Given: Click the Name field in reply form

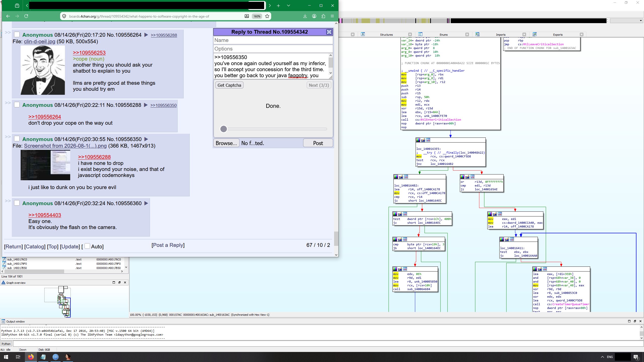Looking at the screenshot, I should pos(273,40).
